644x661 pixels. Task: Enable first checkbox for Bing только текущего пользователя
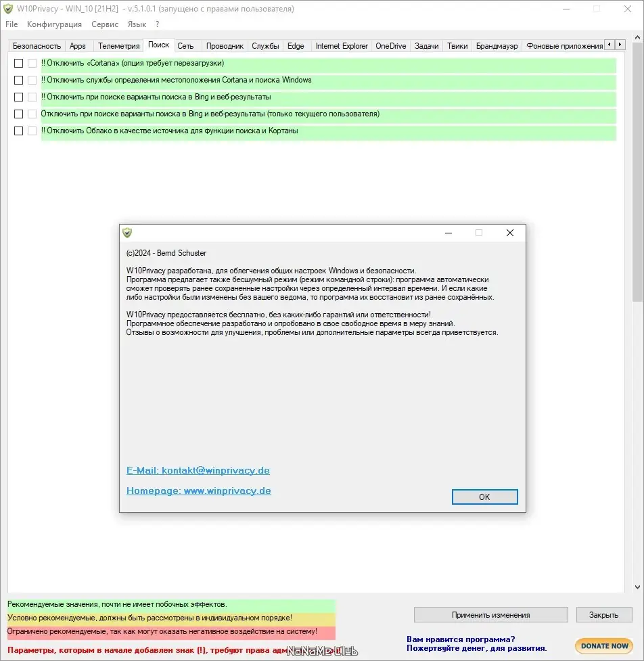18,114
